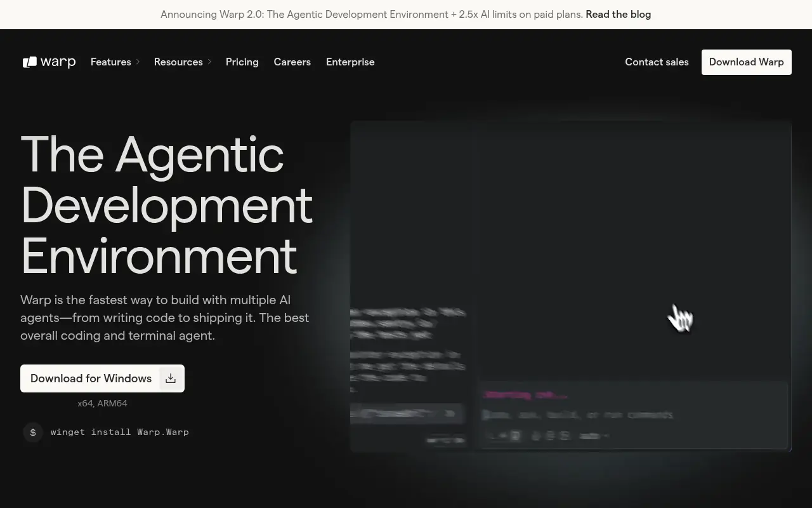
Task: Click Contact sales in the header
Action: (657, 62)
